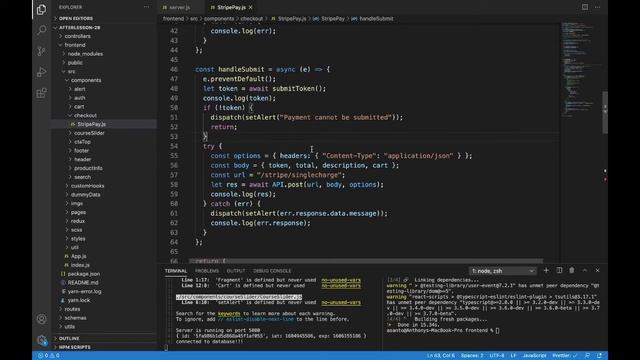The height and width of the screenshot is (360, 640).
Task: Open index.js in the explorer
Action: pyautogui.click(x=80, y=265)
